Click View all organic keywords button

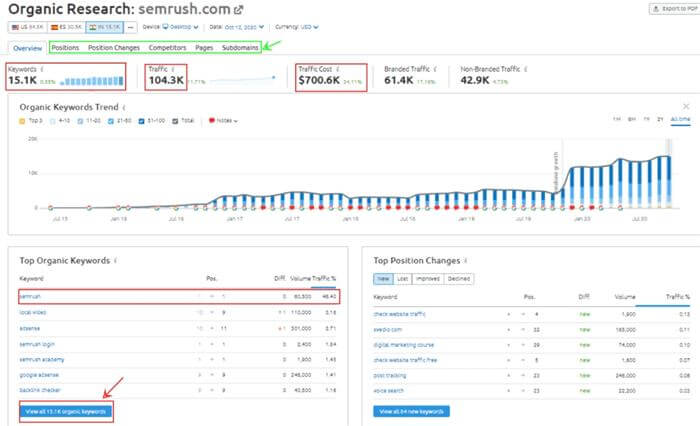[x=66, y=412]
